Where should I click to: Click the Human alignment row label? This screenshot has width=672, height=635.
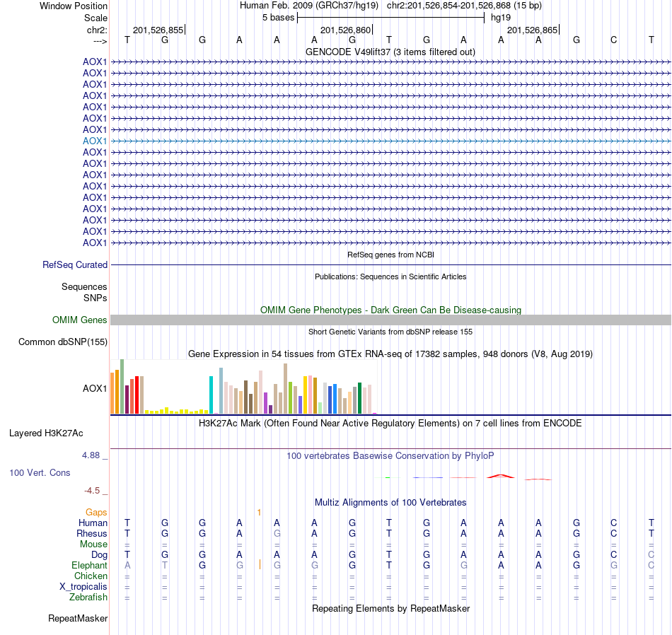pos(93,523)
